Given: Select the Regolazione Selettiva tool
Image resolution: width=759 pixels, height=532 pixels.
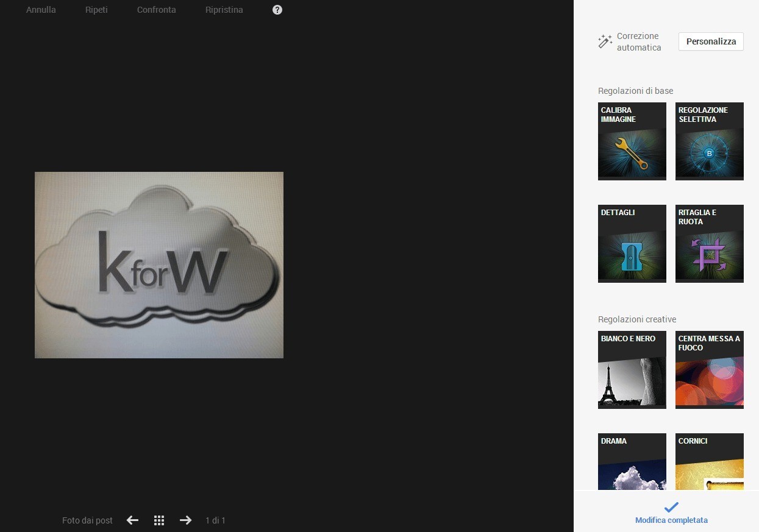Looking at the screenshot, I should click(709, 141).
